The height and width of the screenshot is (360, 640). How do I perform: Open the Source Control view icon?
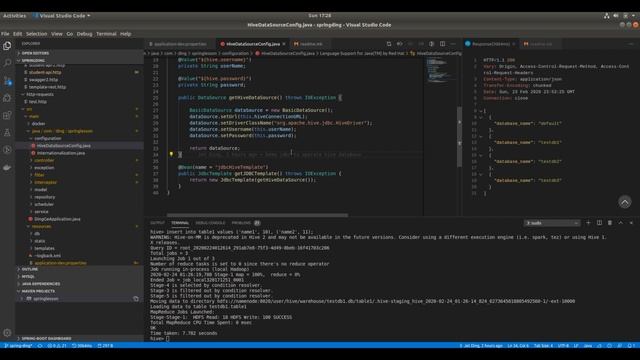pyautogui.click(x=7, y=80)
